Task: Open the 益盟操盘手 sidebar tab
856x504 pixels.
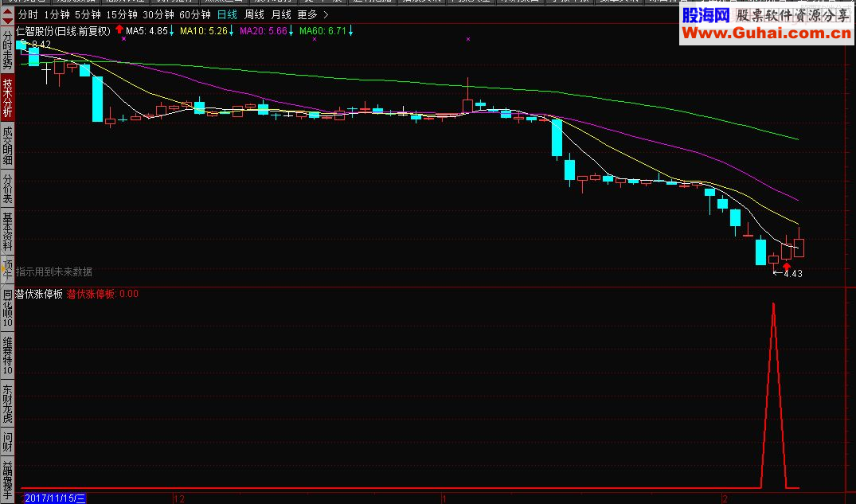Action: pos(7,481)
